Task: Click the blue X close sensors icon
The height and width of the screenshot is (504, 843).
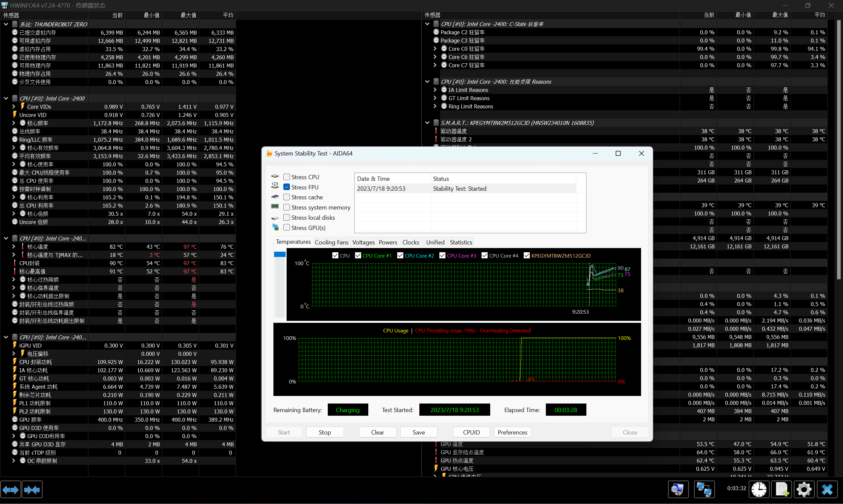Action: click(827, 490)
